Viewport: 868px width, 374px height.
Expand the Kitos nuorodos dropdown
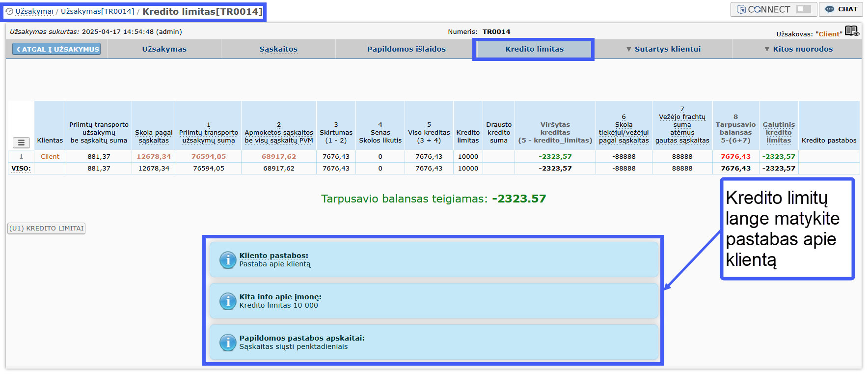pyautogui.click(x=798, y=49)
